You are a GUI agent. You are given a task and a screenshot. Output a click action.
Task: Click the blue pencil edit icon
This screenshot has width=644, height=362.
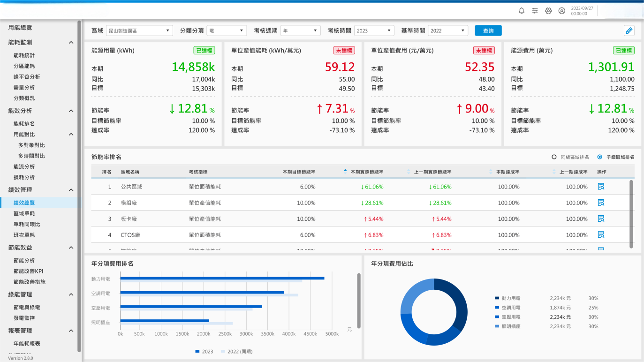[x=629, y=30]
